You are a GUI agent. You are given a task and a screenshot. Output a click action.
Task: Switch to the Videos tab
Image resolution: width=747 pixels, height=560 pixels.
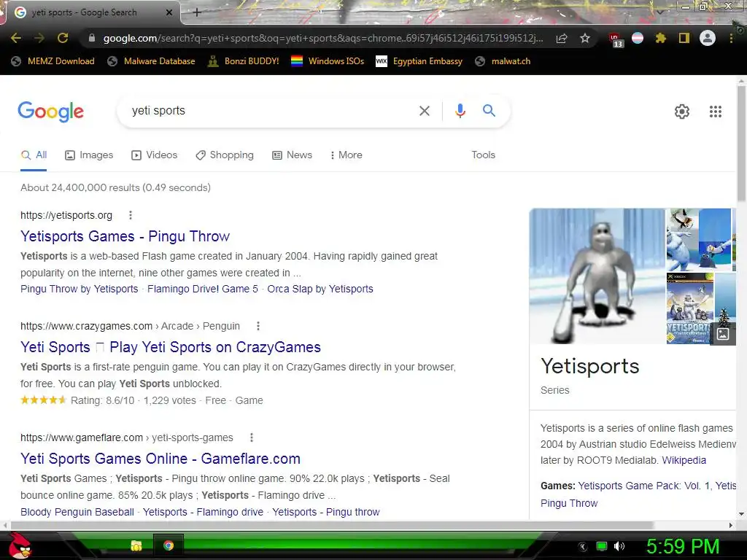click(x=155, y=155)
